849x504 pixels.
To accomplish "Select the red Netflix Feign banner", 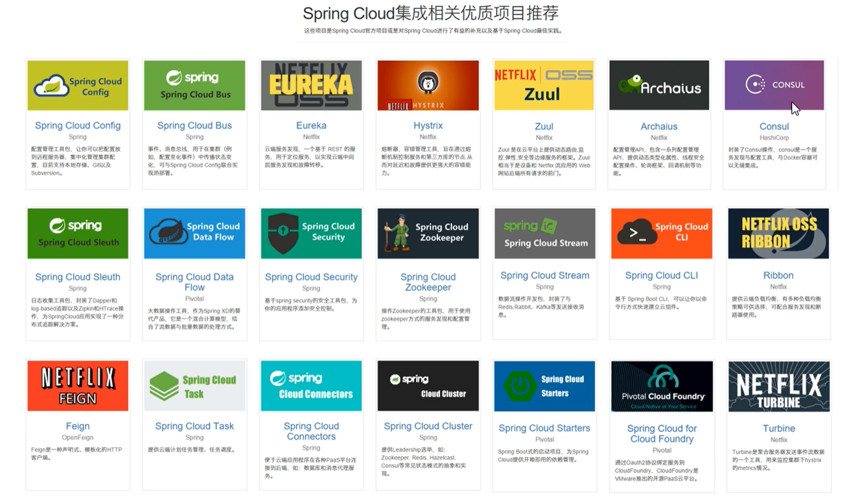I will coord(78,386).
